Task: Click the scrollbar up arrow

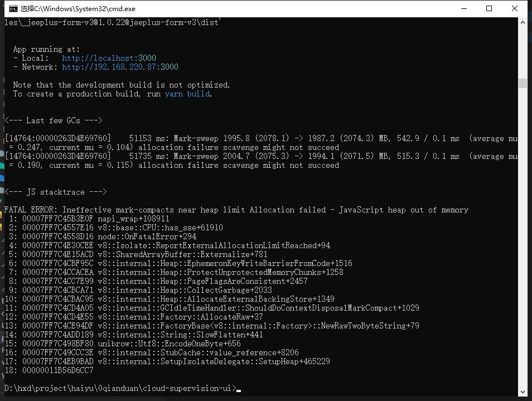Action: coord(523,22)
